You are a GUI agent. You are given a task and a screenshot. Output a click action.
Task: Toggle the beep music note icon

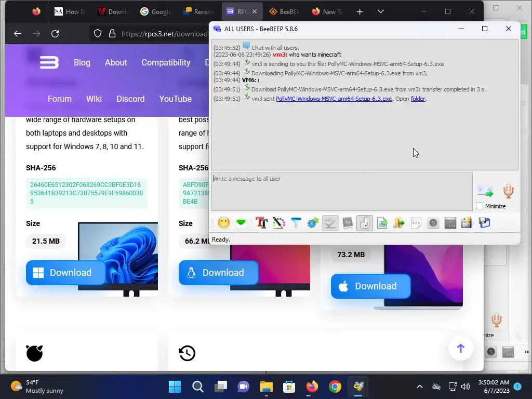pos(365,223)
